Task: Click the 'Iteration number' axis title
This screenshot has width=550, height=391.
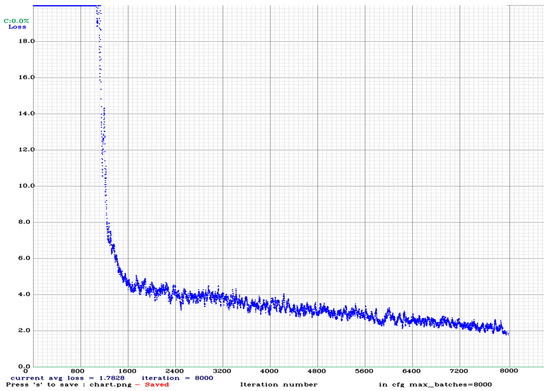Action: [279, 385]
